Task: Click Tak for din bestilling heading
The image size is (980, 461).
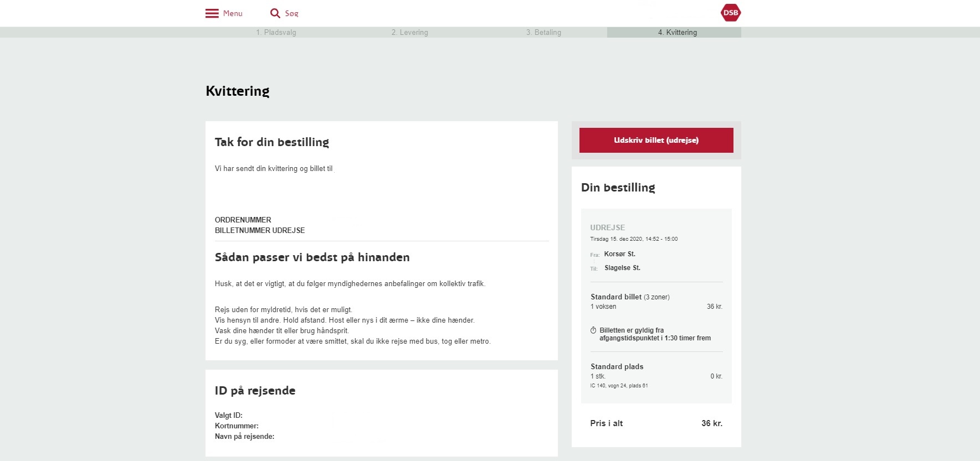Action: click(x=271, y=142)
